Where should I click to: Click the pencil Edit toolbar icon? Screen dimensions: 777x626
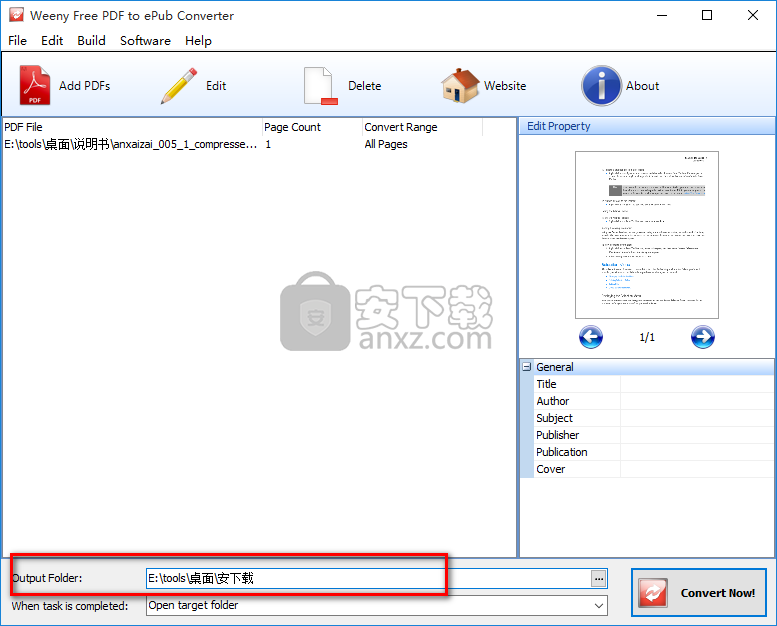179,86
